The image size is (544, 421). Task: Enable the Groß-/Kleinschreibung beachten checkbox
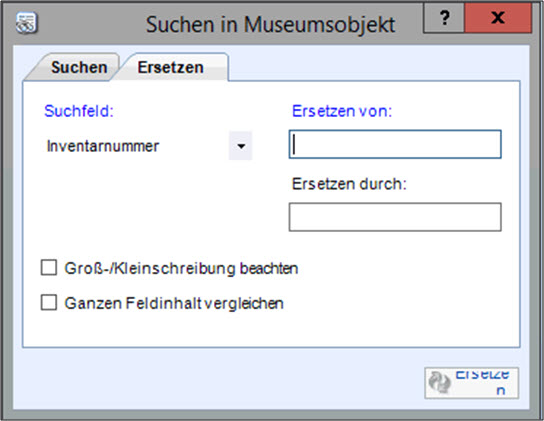(x=49, y=268)
